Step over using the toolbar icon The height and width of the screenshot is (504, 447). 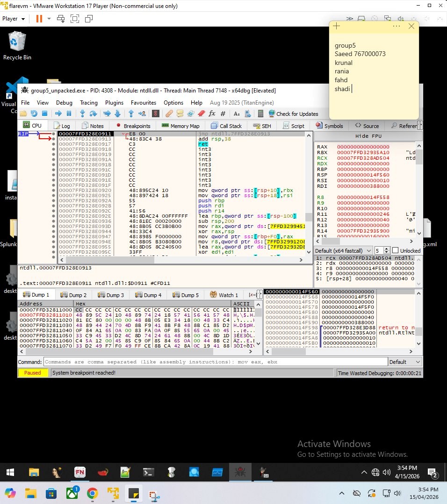pyautogui.click(x=94, y=114)
